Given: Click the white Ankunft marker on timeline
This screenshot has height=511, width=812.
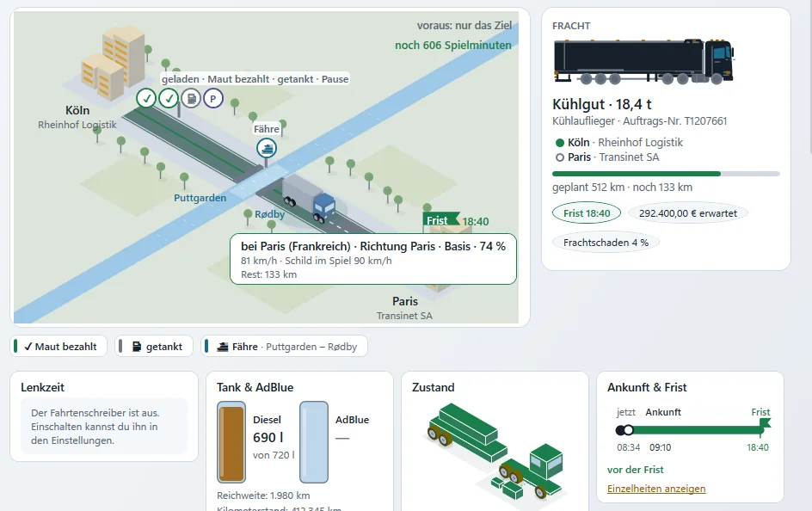Looking at the screenshot, I should (629, 430).
